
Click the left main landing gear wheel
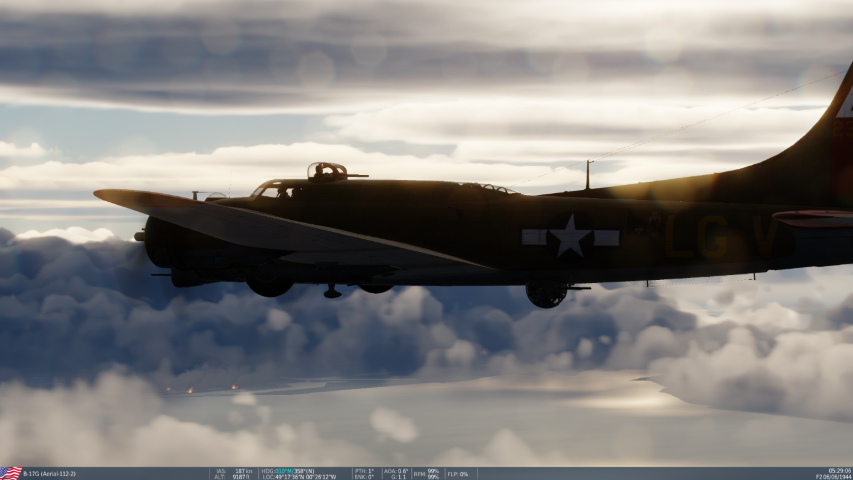(270, 286)
